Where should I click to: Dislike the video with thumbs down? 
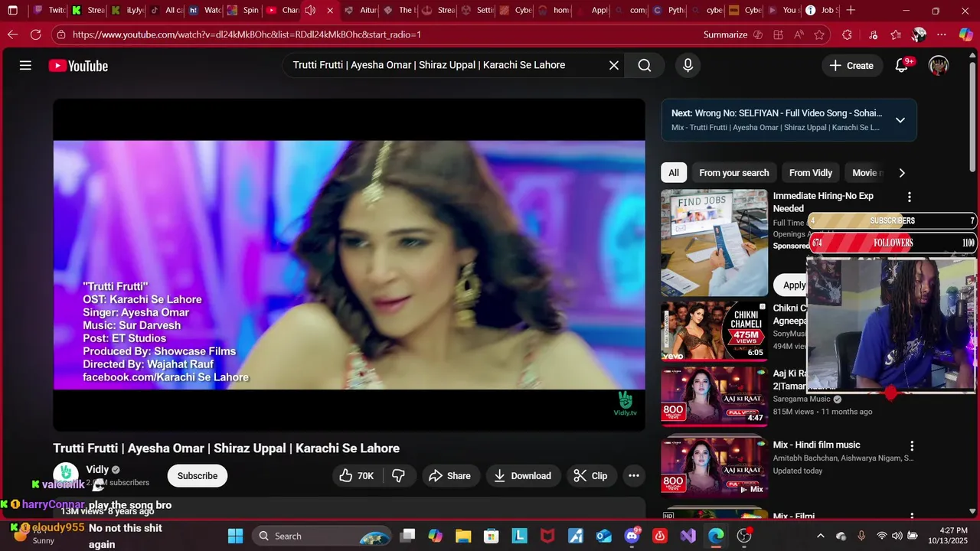398,476
